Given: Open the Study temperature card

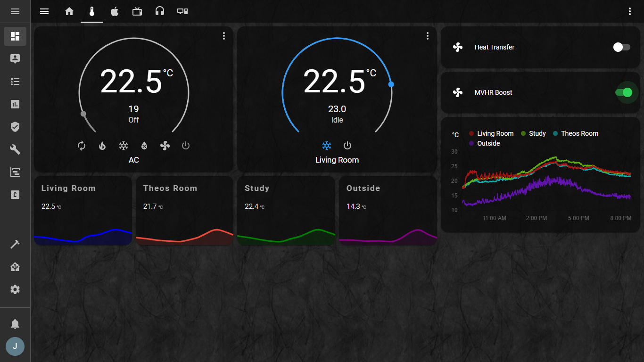Looking at the screenshot, I should (x=286, y=210).
